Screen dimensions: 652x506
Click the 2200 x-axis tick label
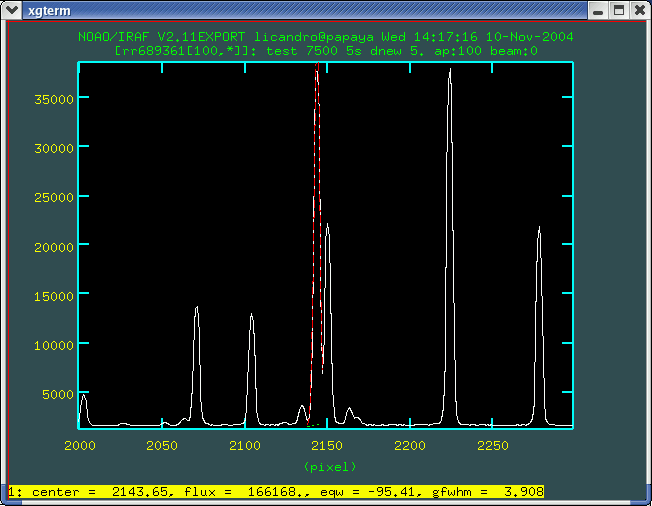click(408, 445)
